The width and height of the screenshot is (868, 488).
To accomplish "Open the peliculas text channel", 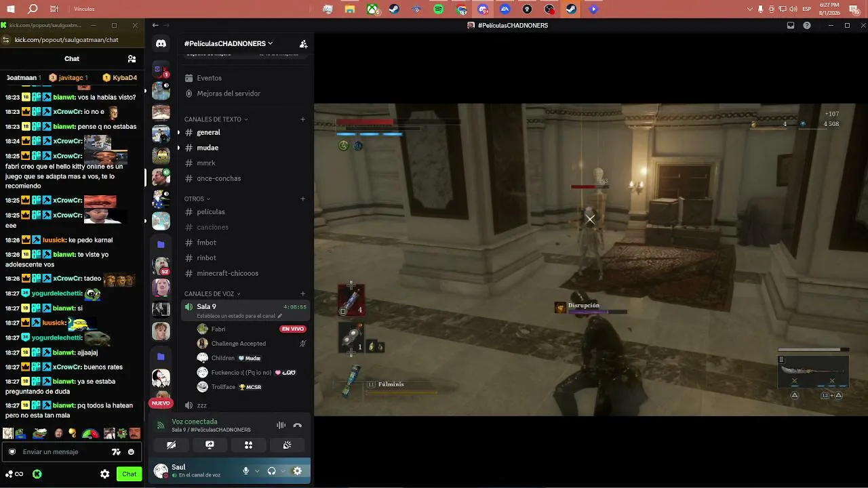I will pos(245,212).
